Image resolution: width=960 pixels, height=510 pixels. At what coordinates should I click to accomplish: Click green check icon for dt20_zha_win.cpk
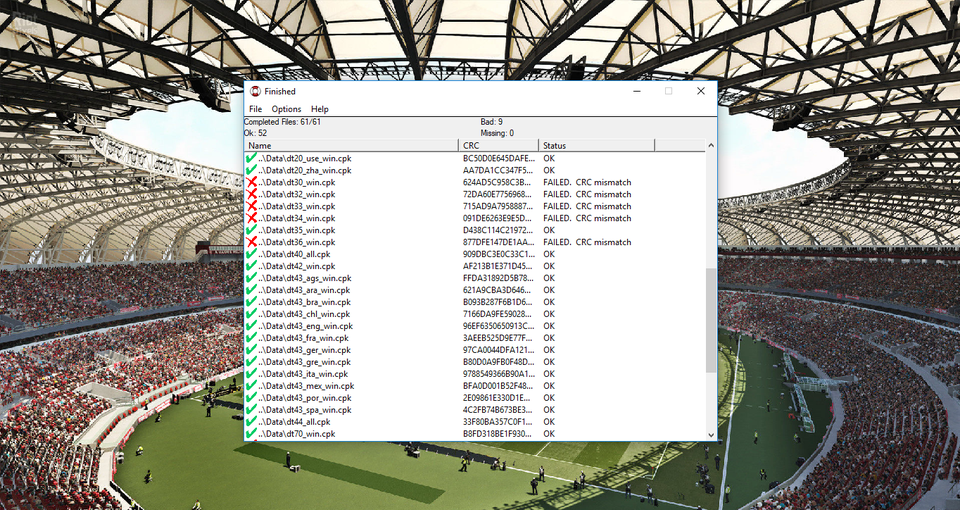click(251, 170)
